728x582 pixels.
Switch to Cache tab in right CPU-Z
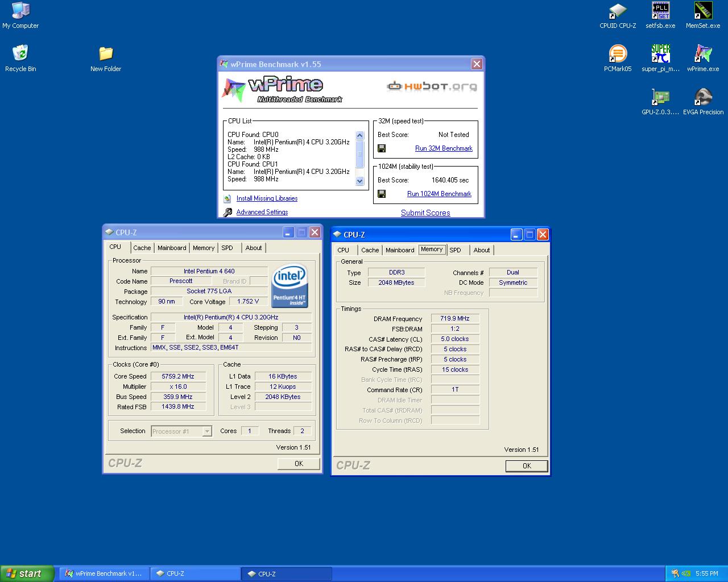pos(370,250)
